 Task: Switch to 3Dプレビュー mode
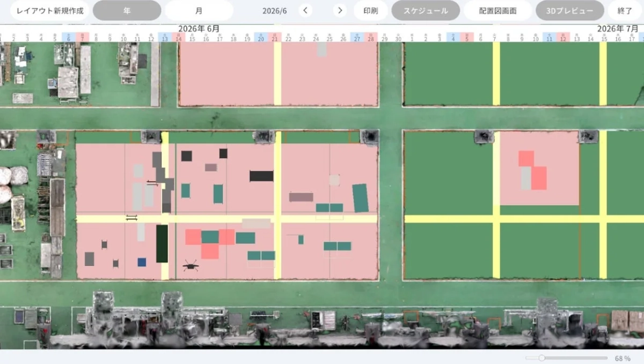coord(570,10)
